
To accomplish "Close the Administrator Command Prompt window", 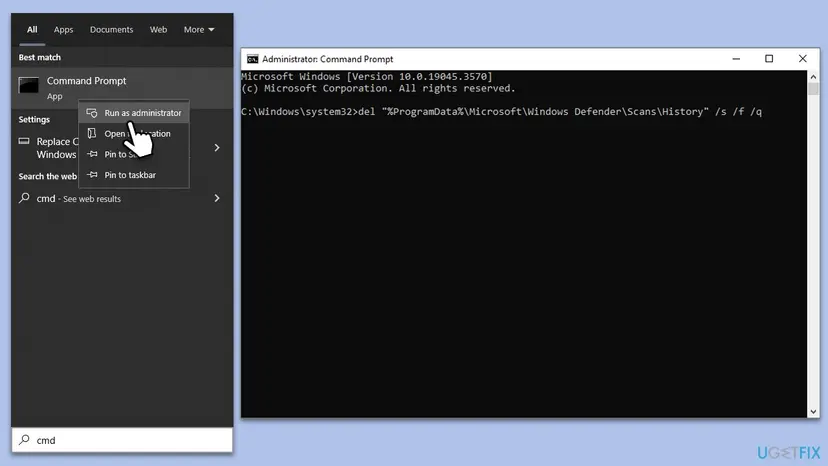I will (803, 59).
